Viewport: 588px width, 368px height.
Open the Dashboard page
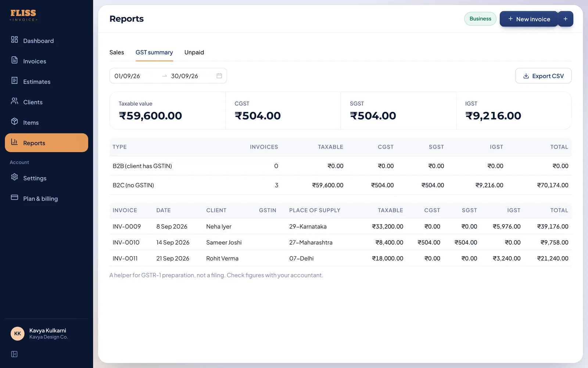[46, 40]
